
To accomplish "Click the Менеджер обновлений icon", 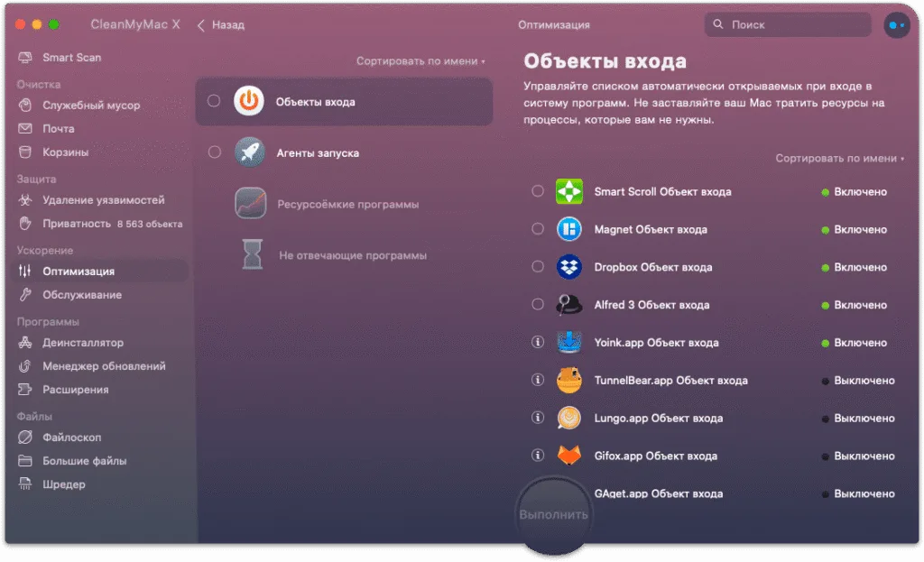I will click(24, 366).
